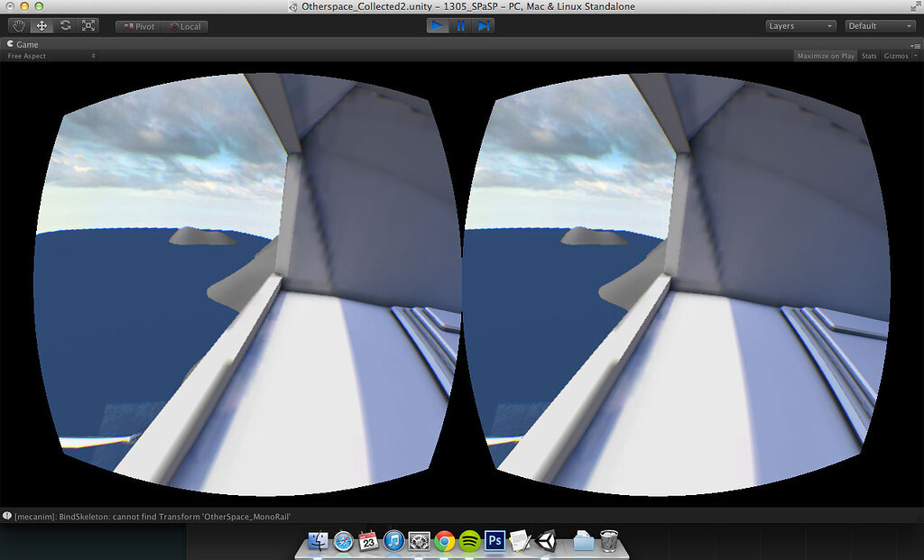The height and width of the screenshot is (560, 924).
Task: Open Unity from the Dock
Action: [x=547, y=543]
